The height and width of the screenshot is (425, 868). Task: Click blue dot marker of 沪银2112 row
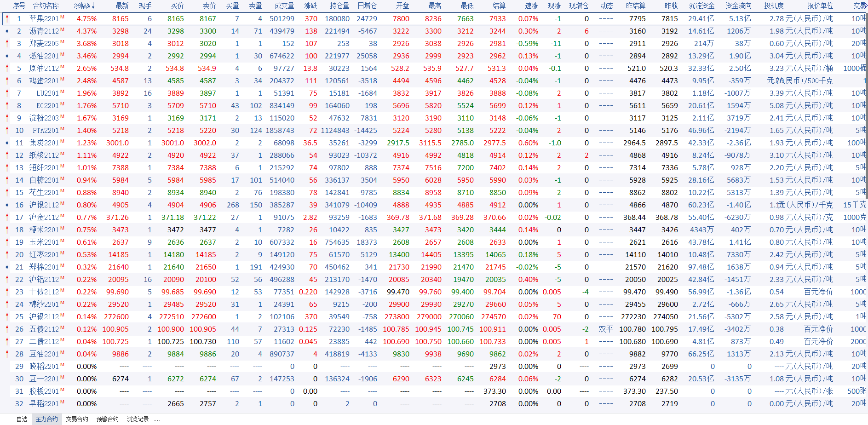click(7, 205)
